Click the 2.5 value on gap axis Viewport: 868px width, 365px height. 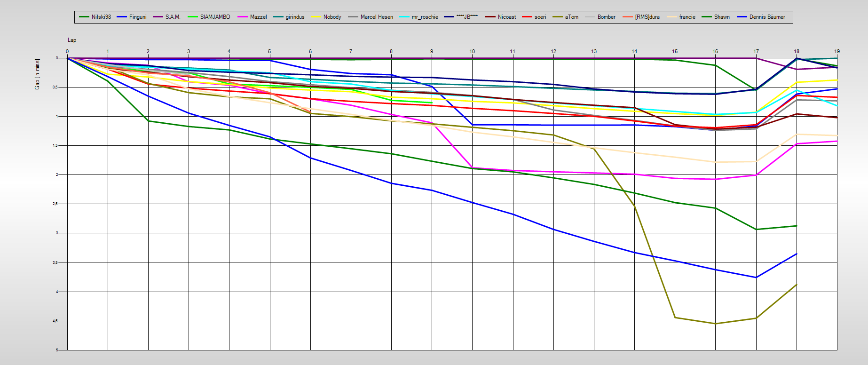(55, 204)
